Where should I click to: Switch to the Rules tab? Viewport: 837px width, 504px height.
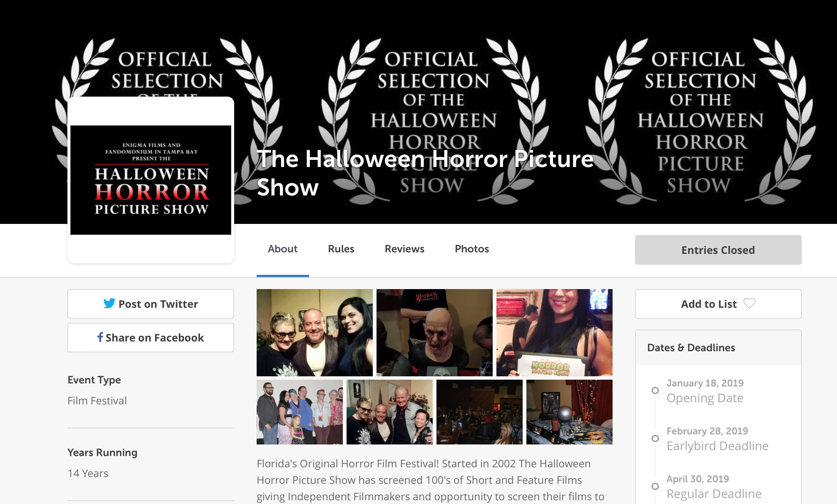pyautogui.click(x=341, y=249)
